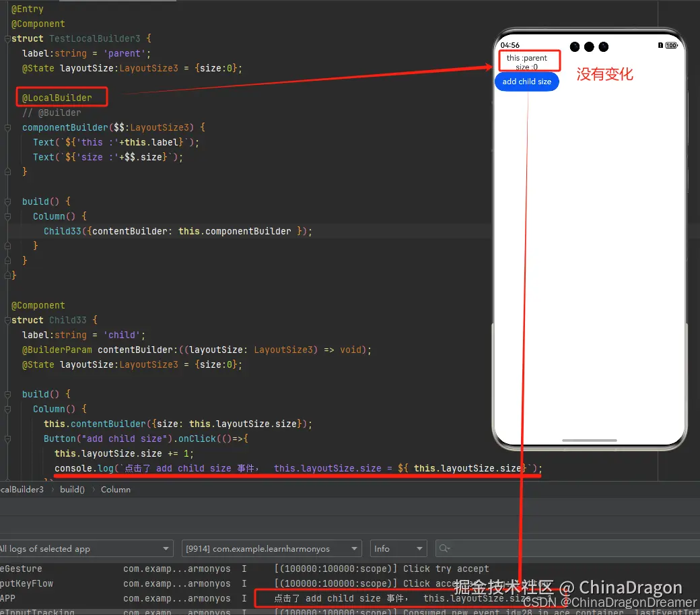700x615 pixels.
Task: Click the '// @Builder' comment line
Action: (x=52, y=112)
